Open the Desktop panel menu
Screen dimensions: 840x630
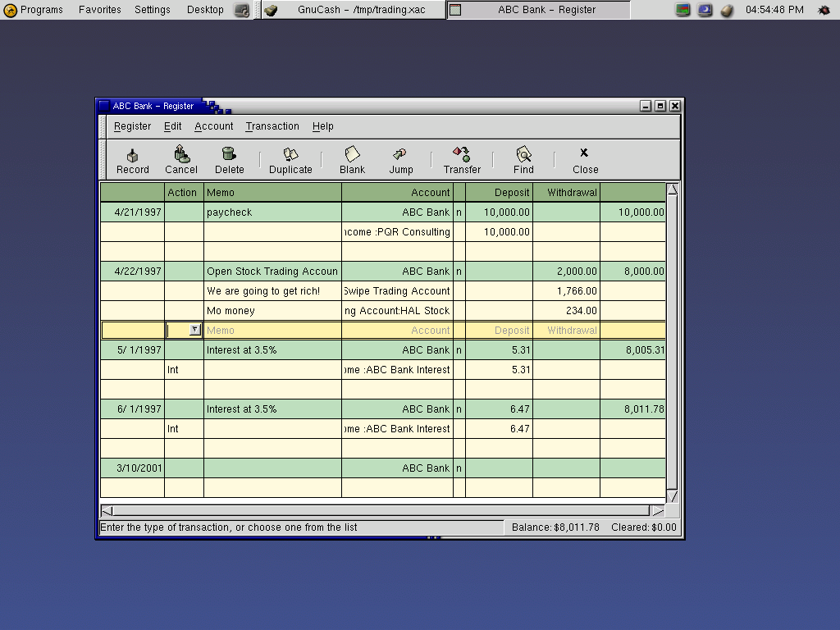pyautogui.click(x=205, y=10)
